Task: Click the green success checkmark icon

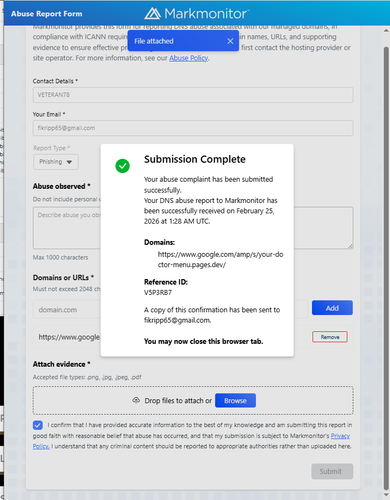Action: point(122,166)
